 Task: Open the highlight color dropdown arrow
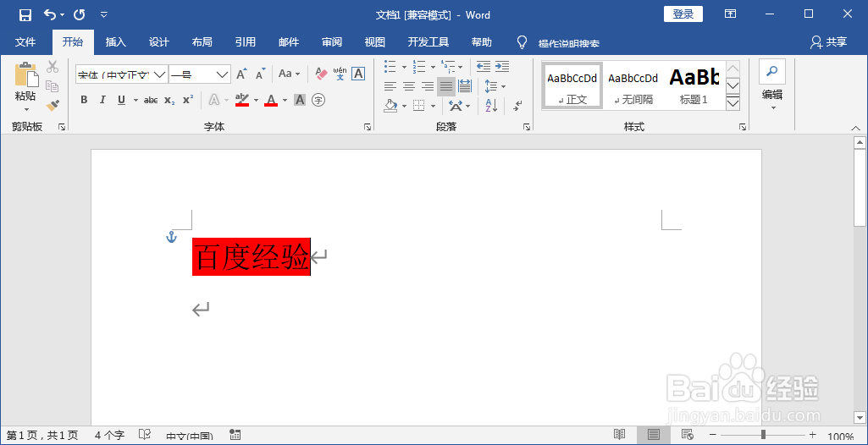pos(257,100)
